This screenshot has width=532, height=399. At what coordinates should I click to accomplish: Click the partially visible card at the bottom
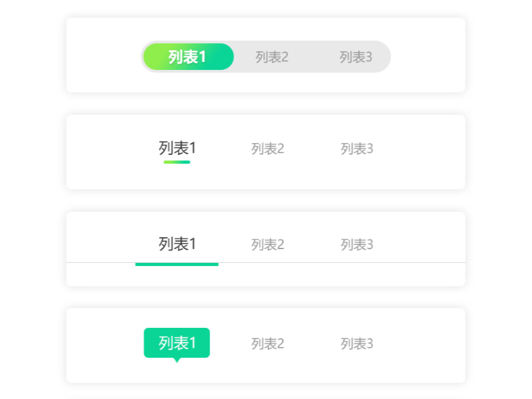[265, 397]
